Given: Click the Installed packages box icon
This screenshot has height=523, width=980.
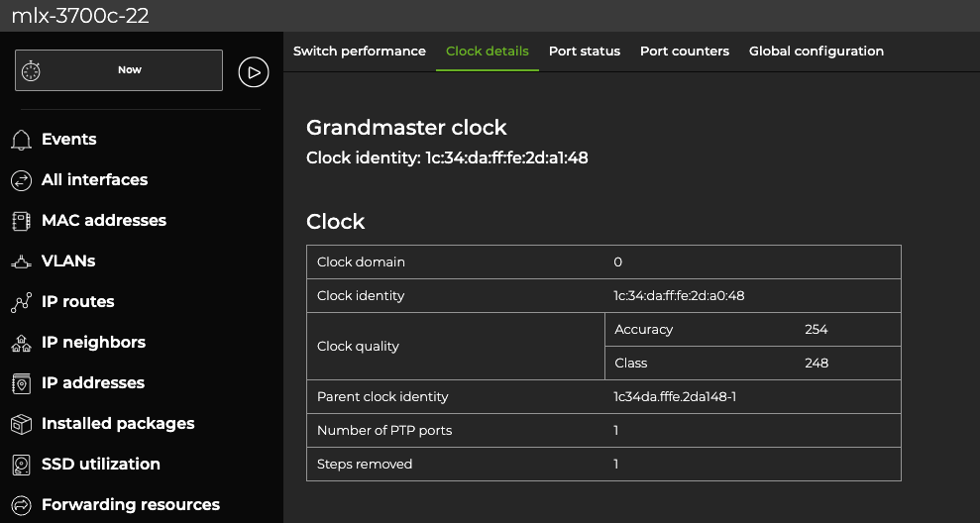Looking at the screenshot, I should point(21,424).
